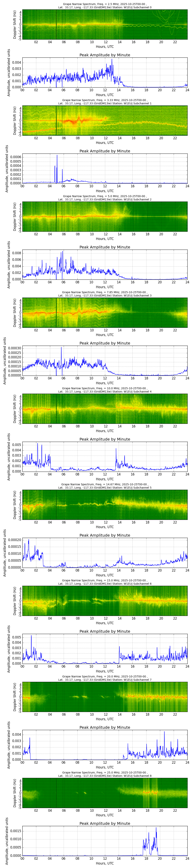193x868 pixels.
Task: Click the 3.33 MHz Subchannel 1 title
Action: click(105, 102)
